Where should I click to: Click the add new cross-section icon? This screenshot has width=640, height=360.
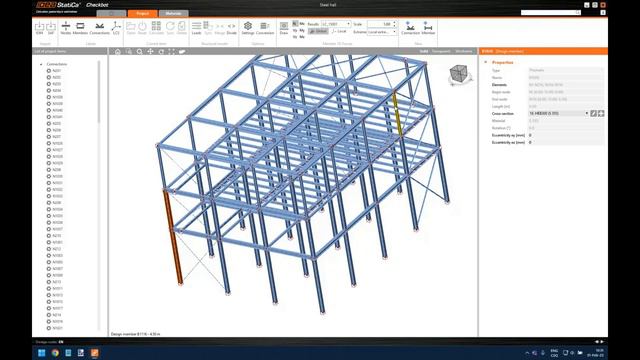point(601,113)
